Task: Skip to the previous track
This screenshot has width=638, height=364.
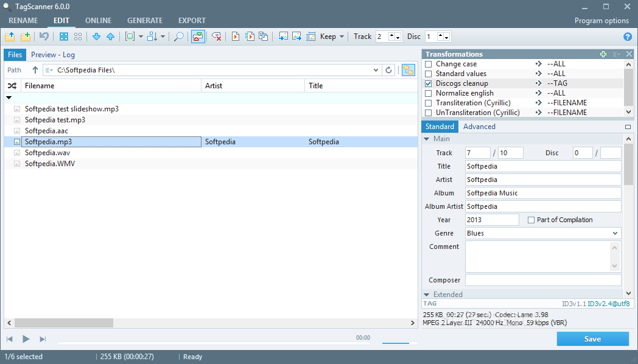Action: pyautogui.click(x=10, y=339)
